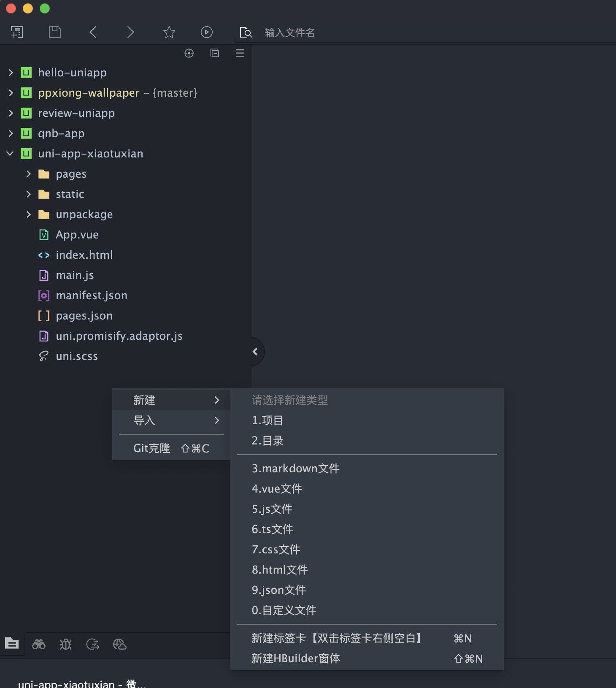Select Git克隆 from the context menu

[171, 448]
